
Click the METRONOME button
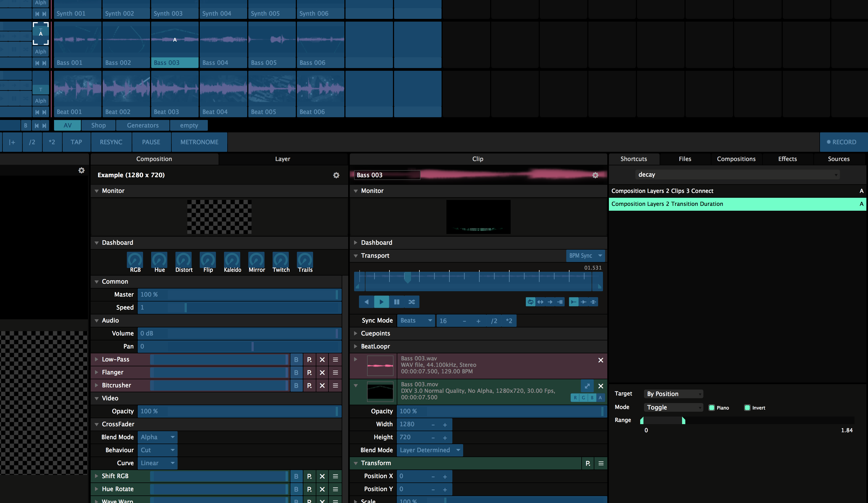199,142
